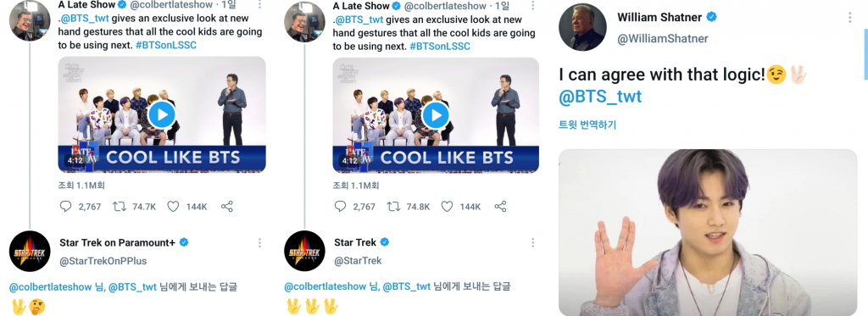Share the left Late Show tweet
868x316 pixels.
click(x=226, y=207)
